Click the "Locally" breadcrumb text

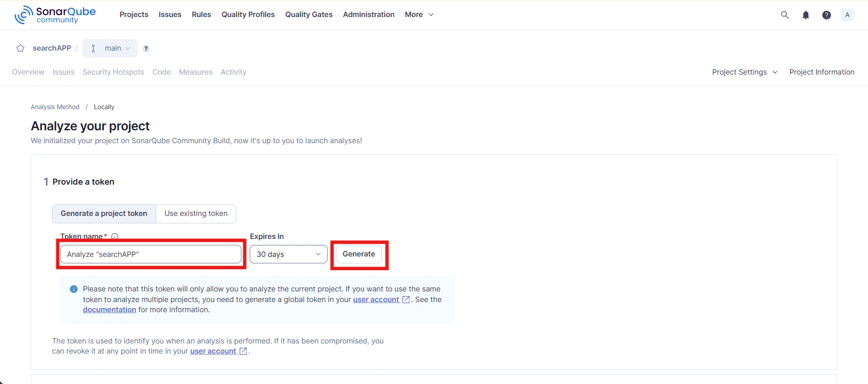104,107
